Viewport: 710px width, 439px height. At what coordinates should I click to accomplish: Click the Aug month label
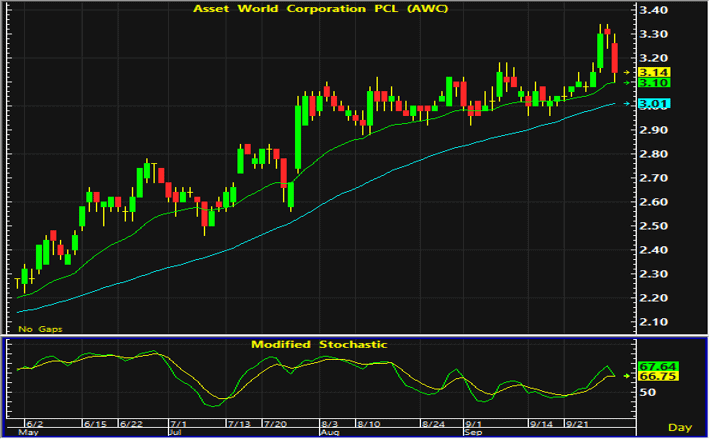coord(329,432)
